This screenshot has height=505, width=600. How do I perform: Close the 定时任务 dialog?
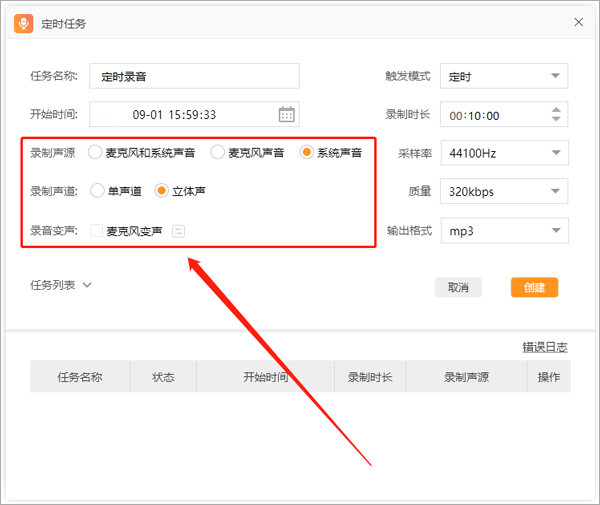579,22
